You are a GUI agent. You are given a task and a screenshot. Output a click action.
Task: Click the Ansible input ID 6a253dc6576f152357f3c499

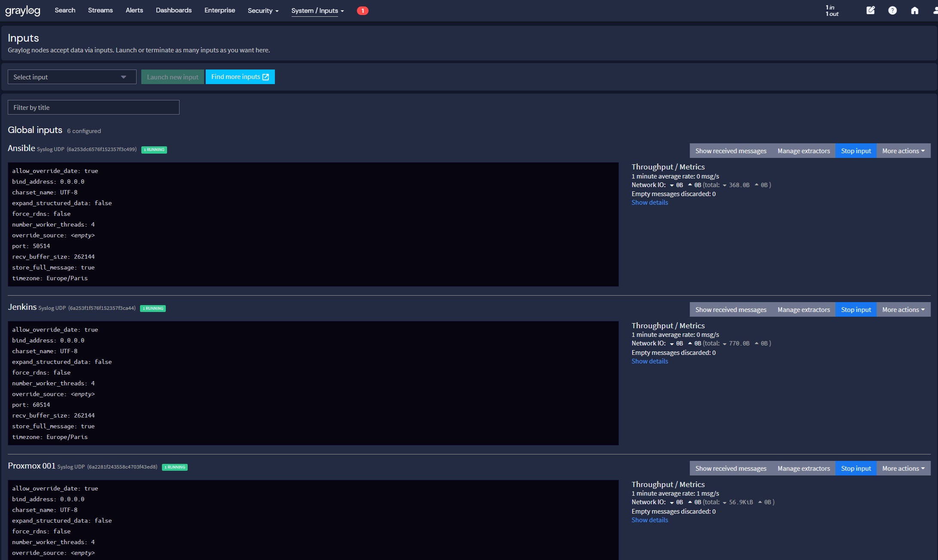click(x=102, y=149)
